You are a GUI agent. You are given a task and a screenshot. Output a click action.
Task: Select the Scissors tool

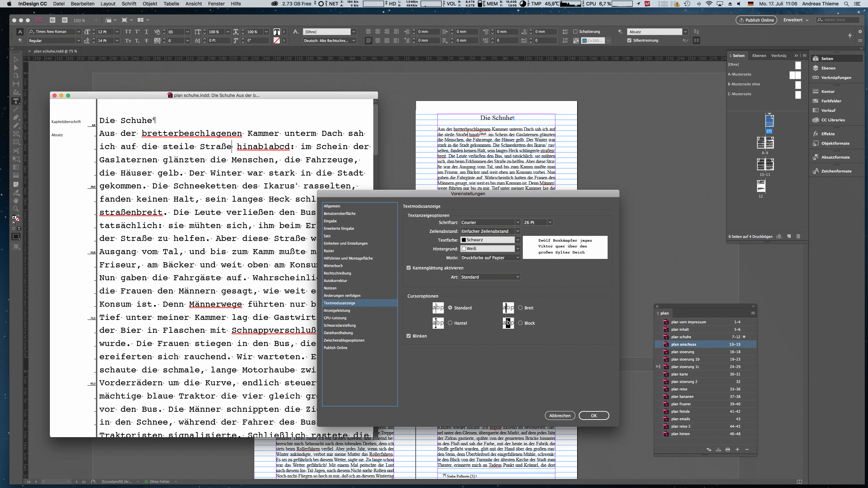[x=16, y=150]
